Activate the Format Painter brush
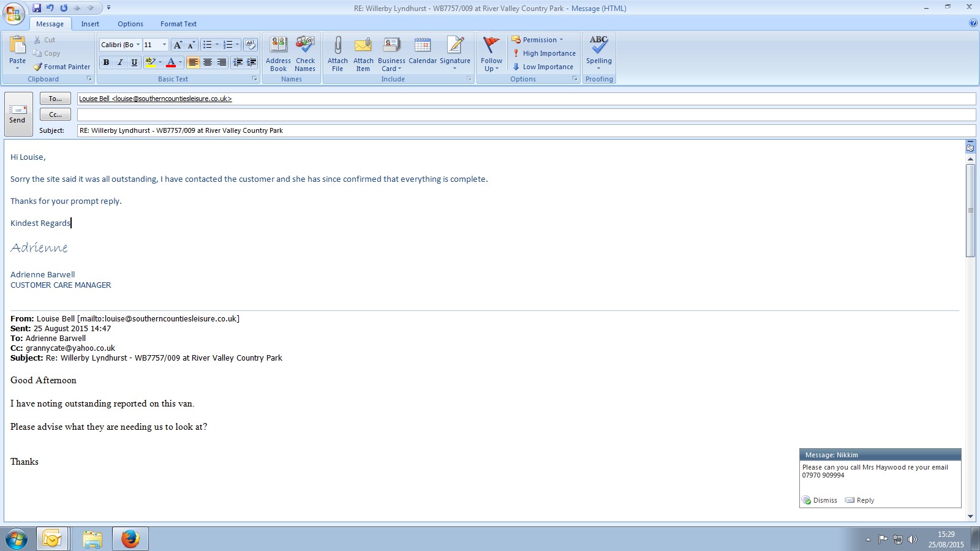The height and width of the screenshot is (551, 980). click(x=62, y=67)
